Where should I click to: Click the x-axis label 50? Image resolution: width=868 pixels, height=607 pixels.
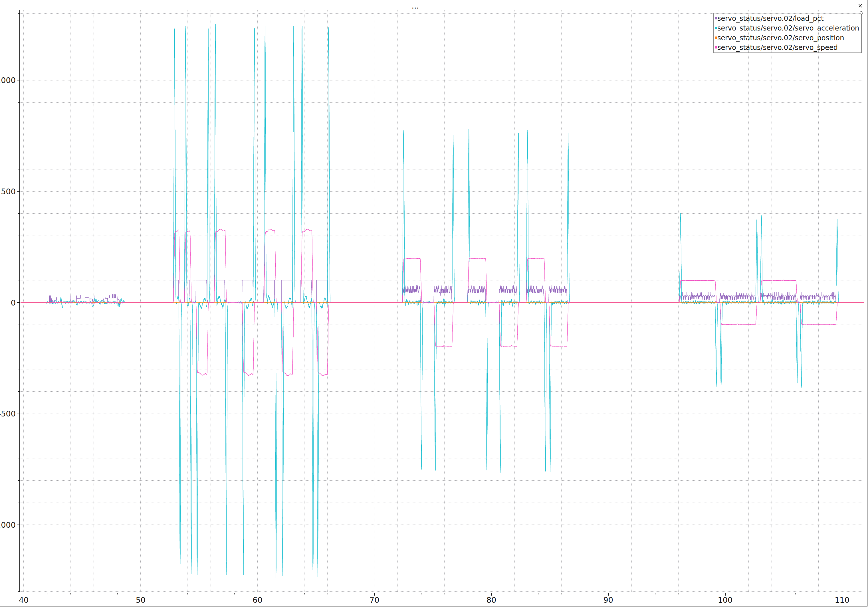(141, 600)
